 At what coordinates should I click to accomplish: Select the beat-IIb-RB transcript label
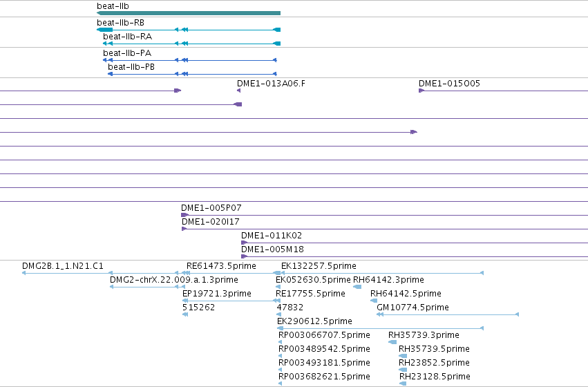pos(120,23)
